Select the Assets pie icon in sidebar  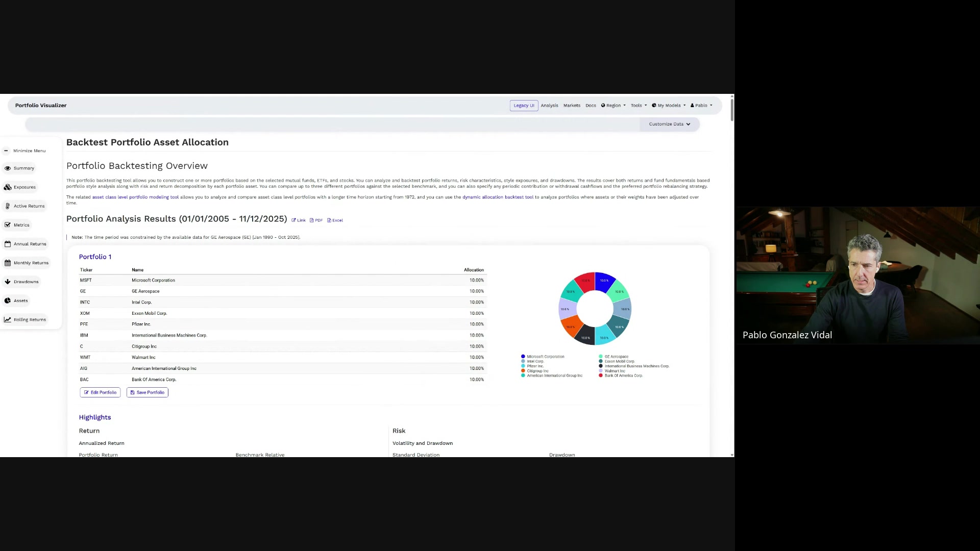(x=8, y=300)
